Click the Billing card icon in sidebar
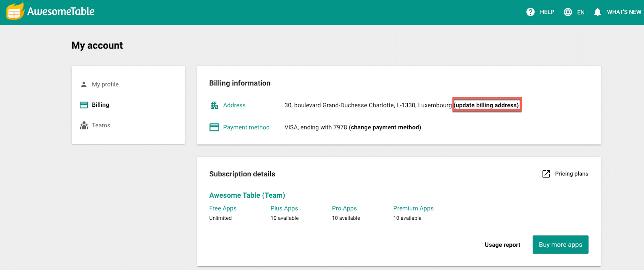Viewport: 644px width, 270px height. (x=84, y=105)
